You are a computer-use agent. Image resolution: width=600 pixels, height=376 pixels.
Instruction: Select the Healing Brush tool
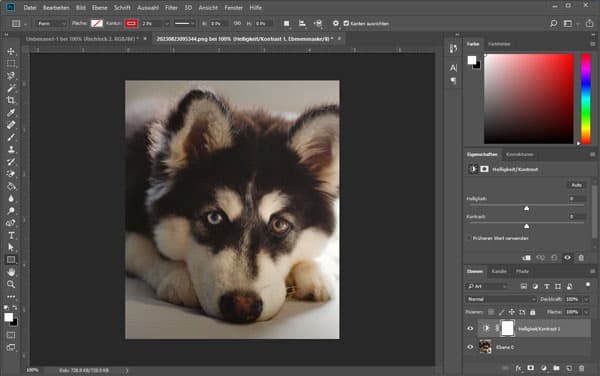pos(11,125)
